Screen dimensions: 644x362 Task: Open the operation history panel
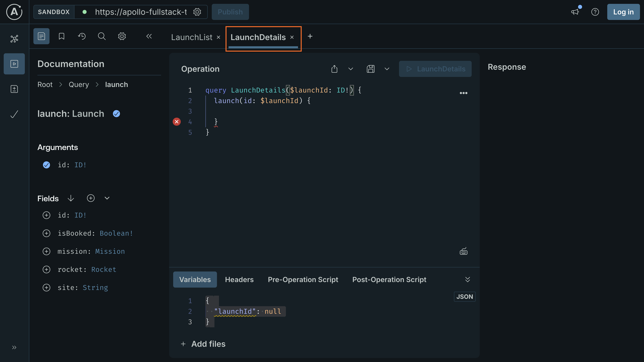click(x=82, y=36)
